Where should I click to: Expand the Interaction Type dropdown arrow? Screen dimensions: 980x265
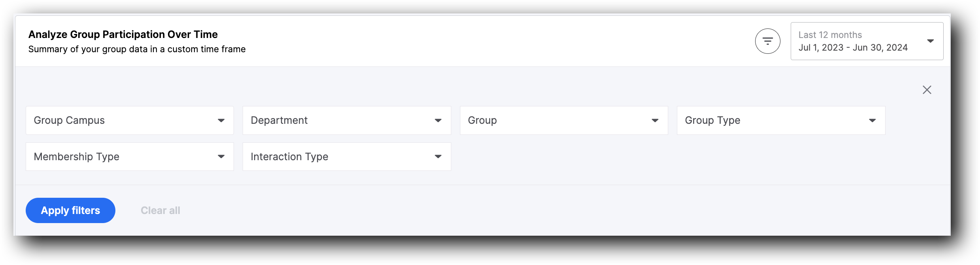click(x=438, y=156)
